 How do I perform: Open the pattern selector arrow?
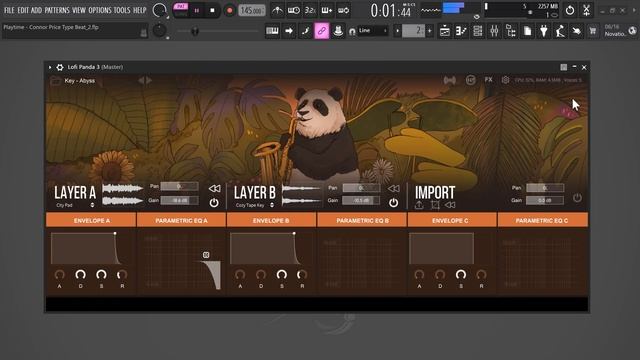point(397,31)
